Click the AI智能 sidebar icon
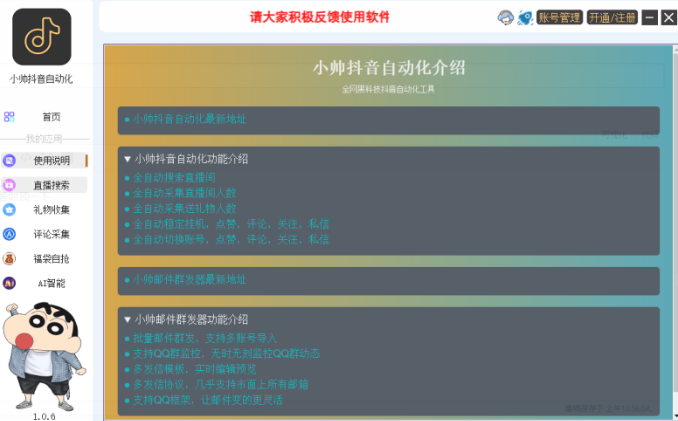 coord(9,283)
